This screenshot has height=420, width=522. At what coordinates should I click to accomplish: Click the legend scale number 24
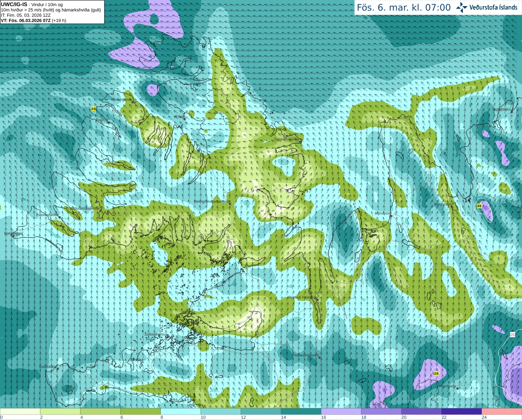pyautogui.click(x=484, y=417)
